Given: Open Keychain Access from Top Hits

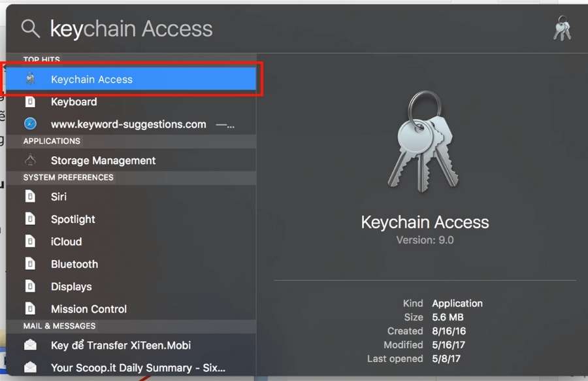Looking at the screenshot, I should click(x=91, y=80).
